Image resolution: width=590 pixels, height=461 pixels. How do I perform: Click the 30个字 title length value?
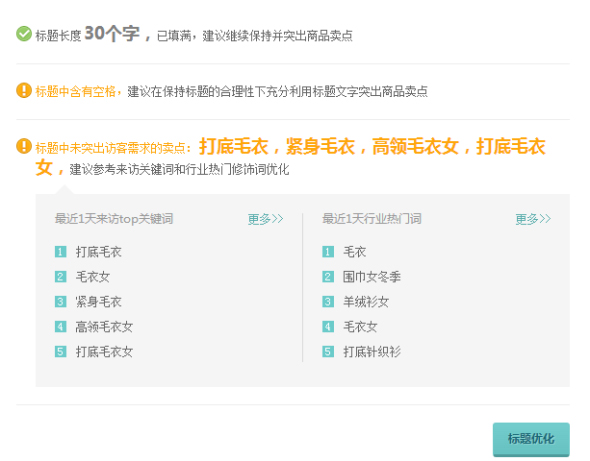tap(112, 33)
